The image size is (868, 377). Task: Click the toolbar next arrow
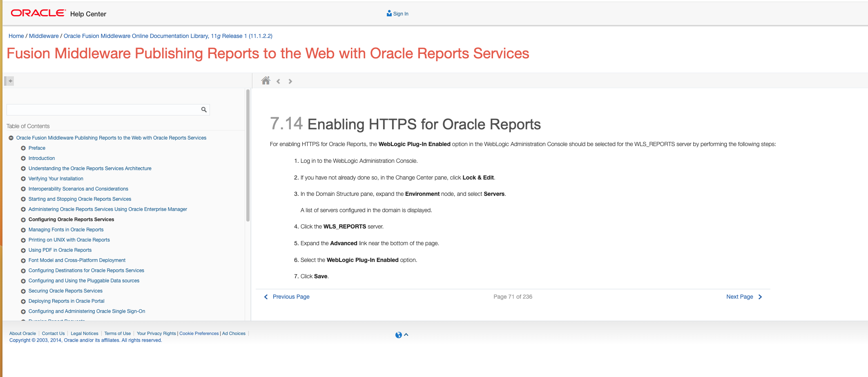[x=290, y=81]
